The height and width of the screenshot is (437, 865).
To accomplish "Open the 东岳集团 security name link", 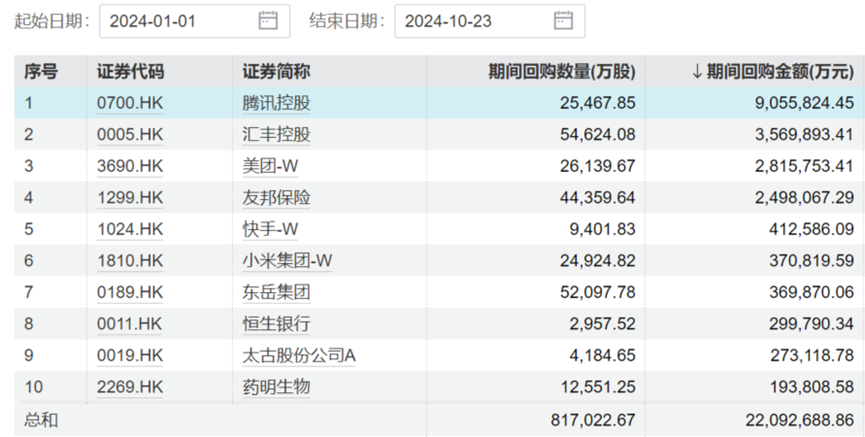I will 276,292.
